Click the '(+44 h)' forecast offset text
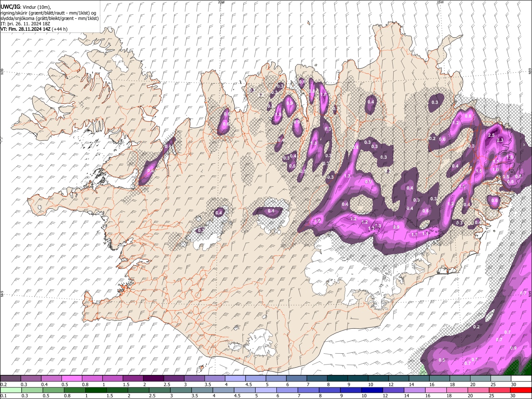The width and height of the screenshot is (532, 399). [x=60, y=29]
